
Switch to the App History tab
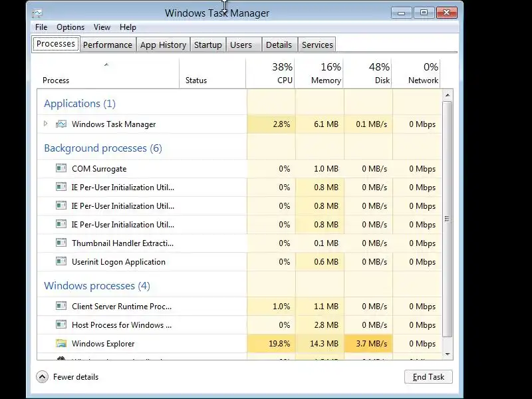click(x=163, y=45)
